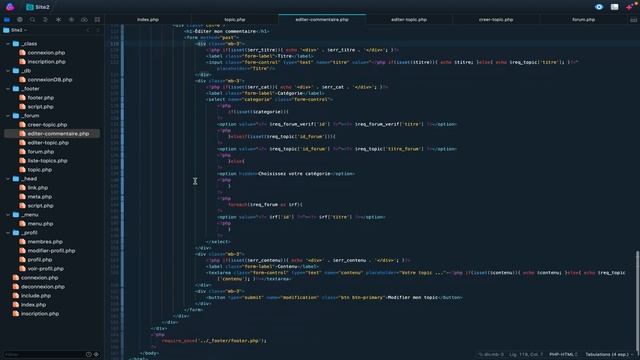Viewport: 640px width, 360px height.
Task: Collapse the _menu folder
Action: [8, 215]
